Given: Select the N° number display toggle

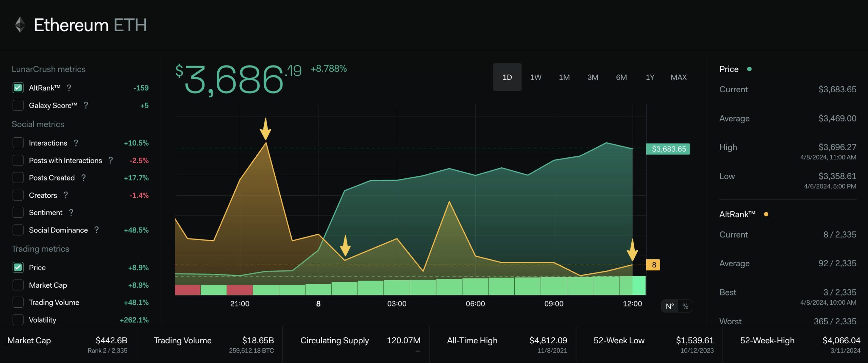Looking at the screenshot, I should 670,306.
